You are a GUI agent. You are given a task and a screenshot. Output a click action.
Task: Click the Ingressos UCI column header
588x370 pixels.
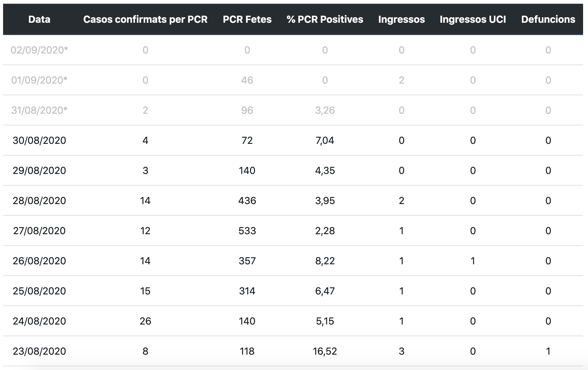pos(473,19)
